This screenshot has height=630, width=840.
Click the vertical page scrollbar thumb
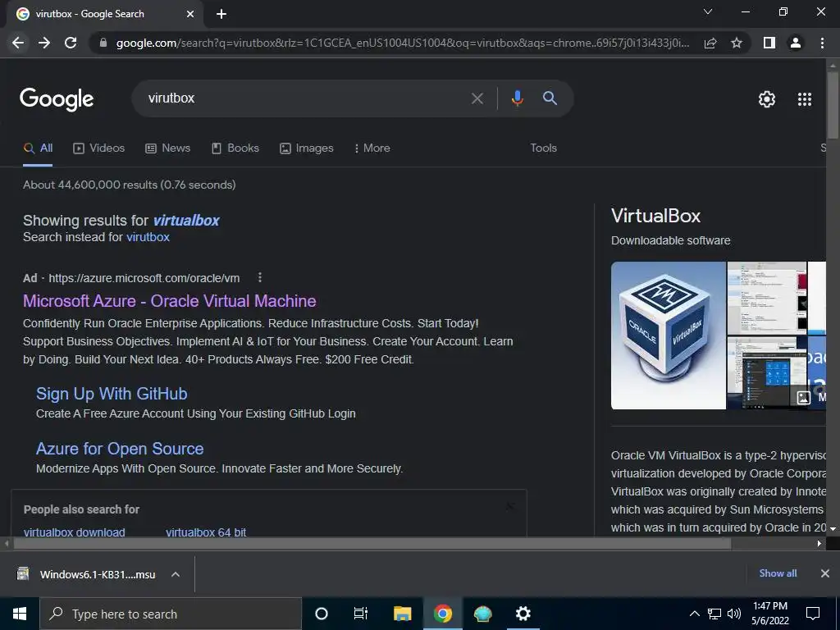point(833,105)
